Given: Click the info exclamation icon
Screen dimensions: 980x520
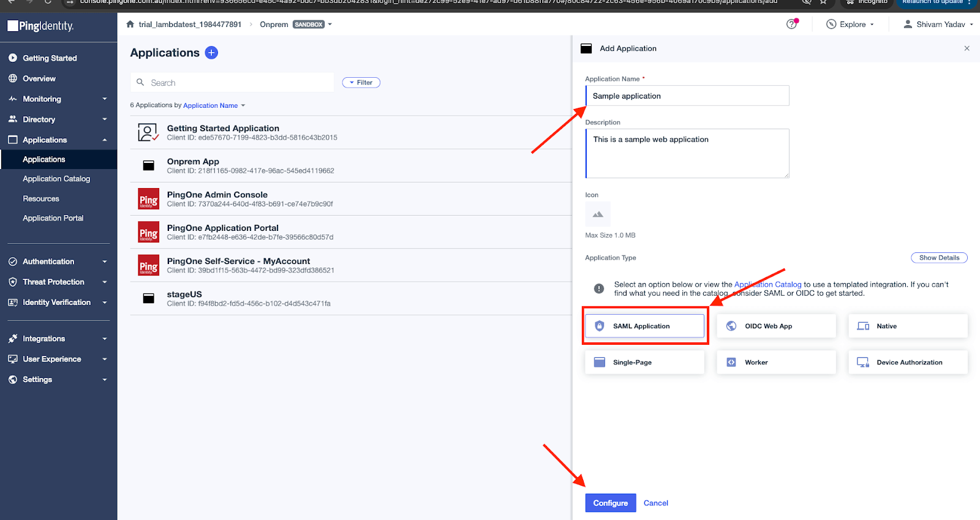Looking at the screenshot, I should [599, 288].
